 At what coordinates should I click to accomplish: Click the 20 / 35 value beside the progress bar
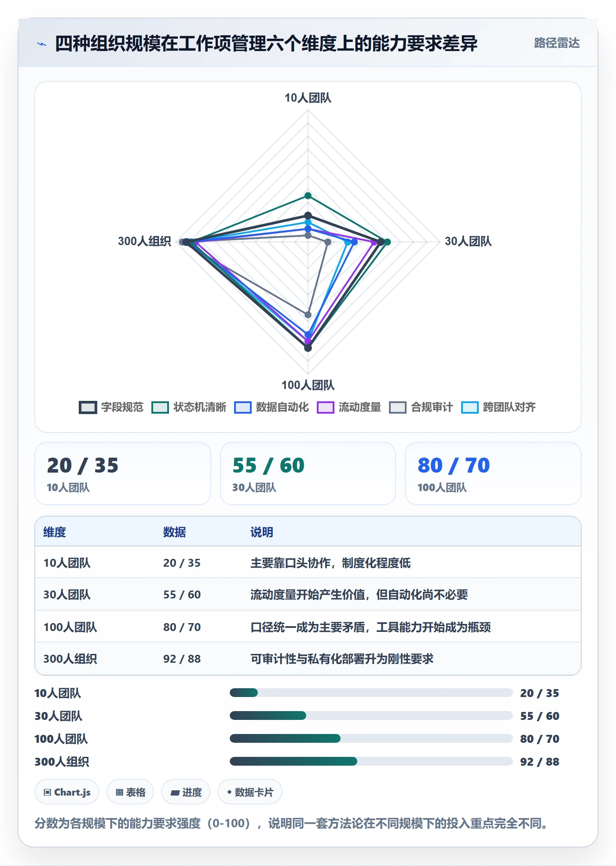click(539, 693)
